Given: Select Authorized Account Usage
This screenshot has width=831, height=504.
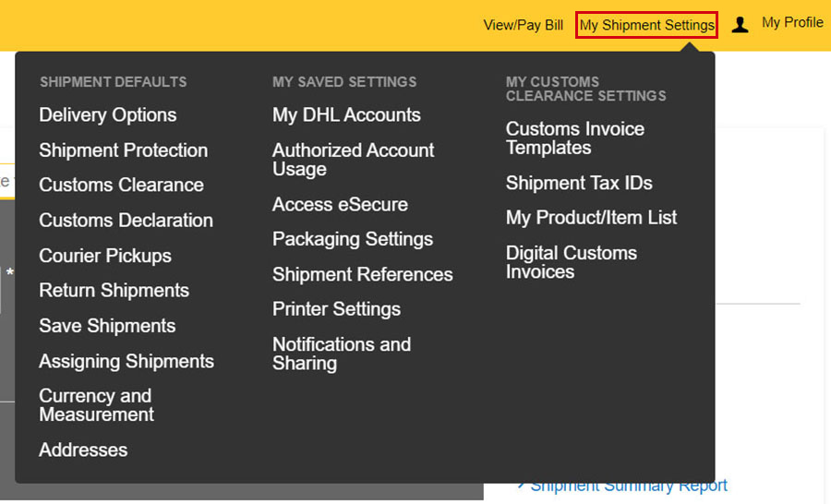Looking at the screenshot, I should point(354,160).
